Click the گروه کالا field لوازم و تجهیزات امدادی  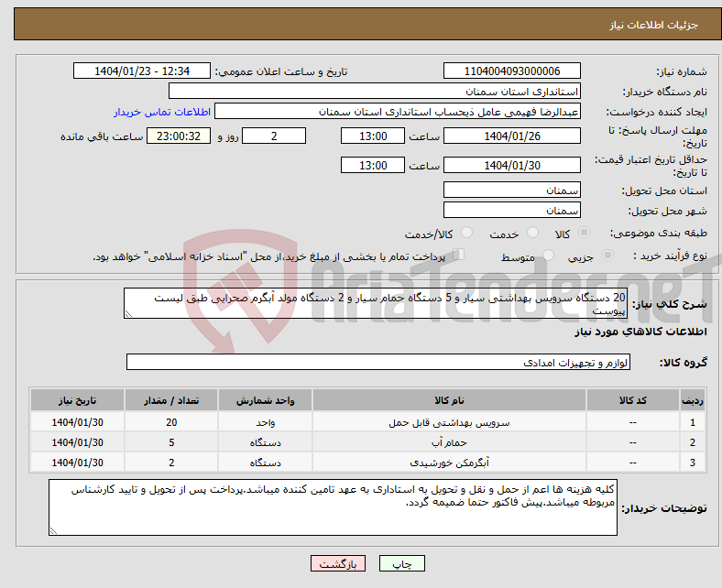[378, 362]
